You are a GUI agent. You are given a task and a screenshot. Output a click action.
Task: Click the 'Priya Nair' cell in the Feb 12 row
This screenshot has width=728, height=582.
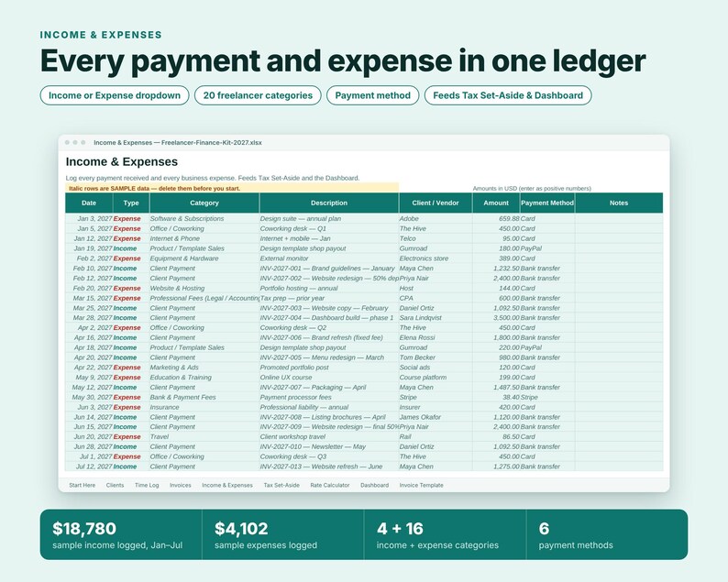[436, 278]
